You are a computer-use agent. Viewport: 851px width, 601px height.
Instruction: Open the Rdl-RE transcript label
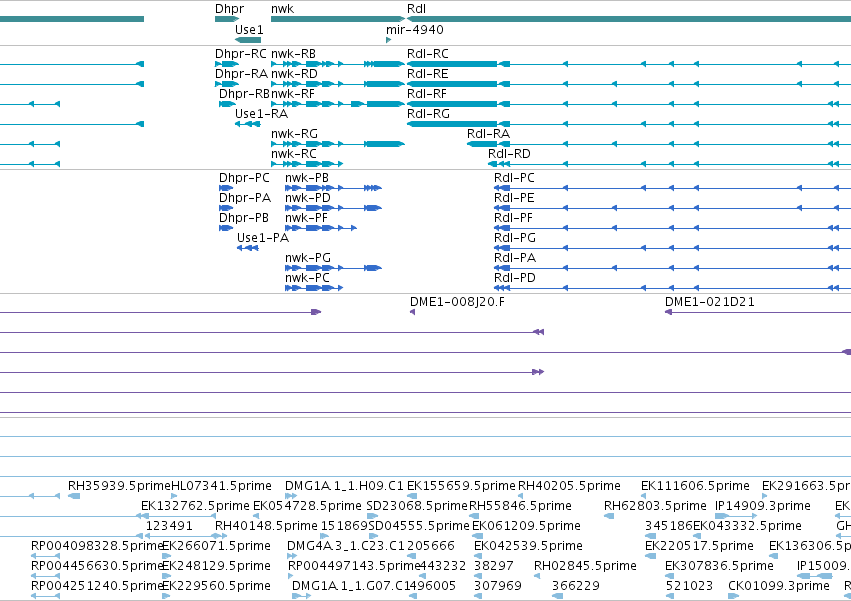tap(428, 74)
